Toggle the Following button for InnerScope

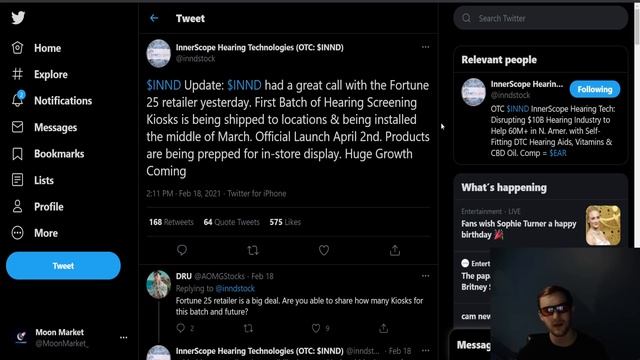click(595, 89)
